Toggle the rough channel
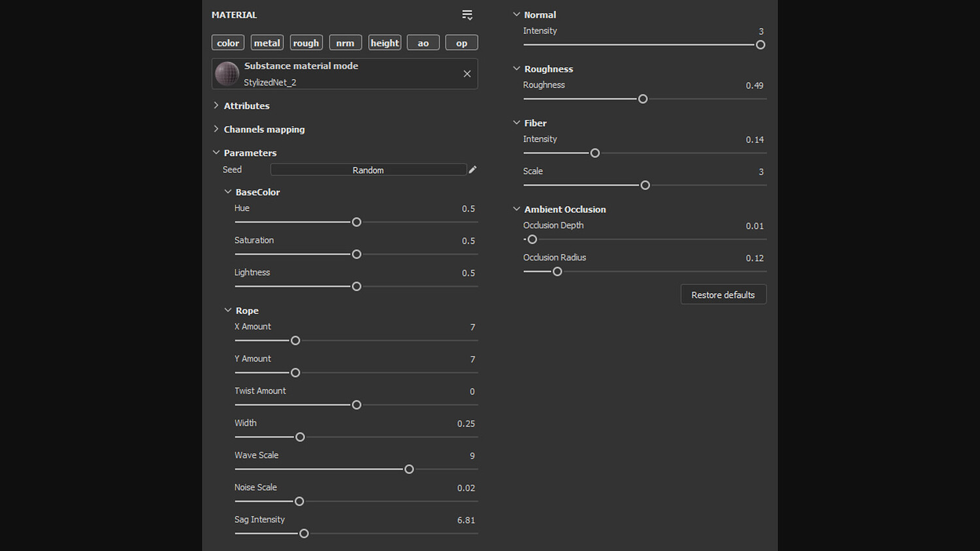The image size is (980, 551). [306, 43]
